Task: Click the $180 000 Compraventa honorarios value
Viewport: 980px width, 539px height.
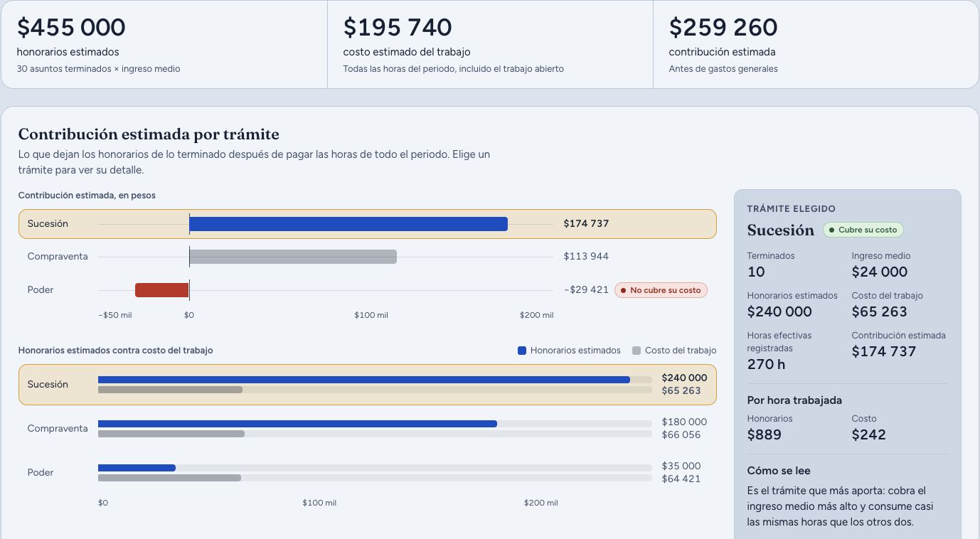Action: (x=684, y=422)
